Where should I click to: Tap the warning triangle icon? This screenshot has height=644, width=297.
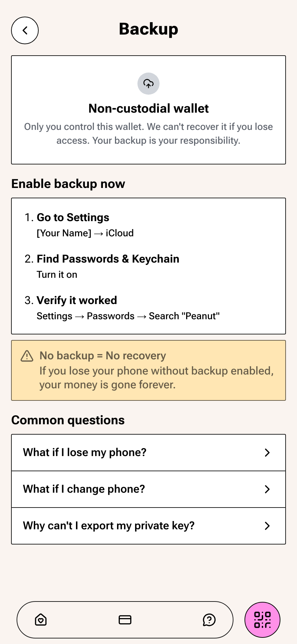[x=27, y=356]
